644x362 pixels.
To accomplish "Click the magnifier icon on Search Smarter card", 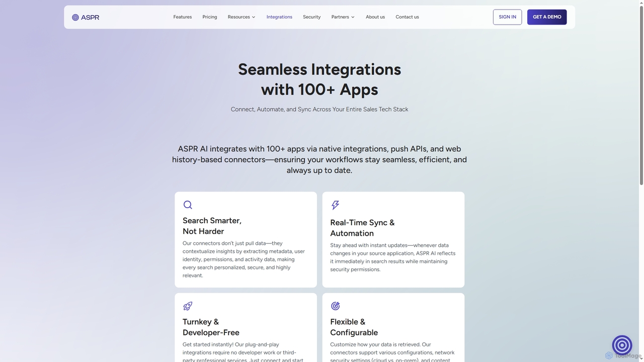I will [x=188, y=205].
